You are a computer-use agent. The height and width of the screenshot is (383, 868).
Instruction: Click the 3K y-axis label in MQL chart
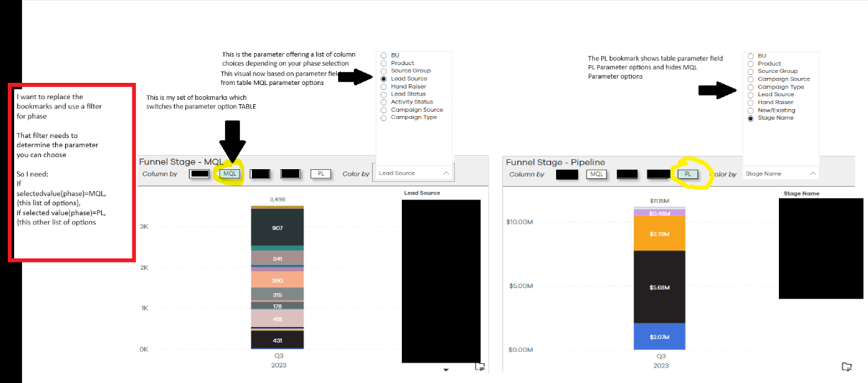pyautogui.click(x=144, y=227)
